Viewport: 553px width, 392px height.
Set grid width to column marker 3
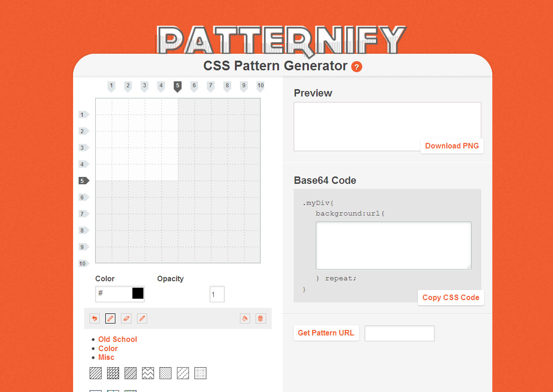click(x=144, y=86)
